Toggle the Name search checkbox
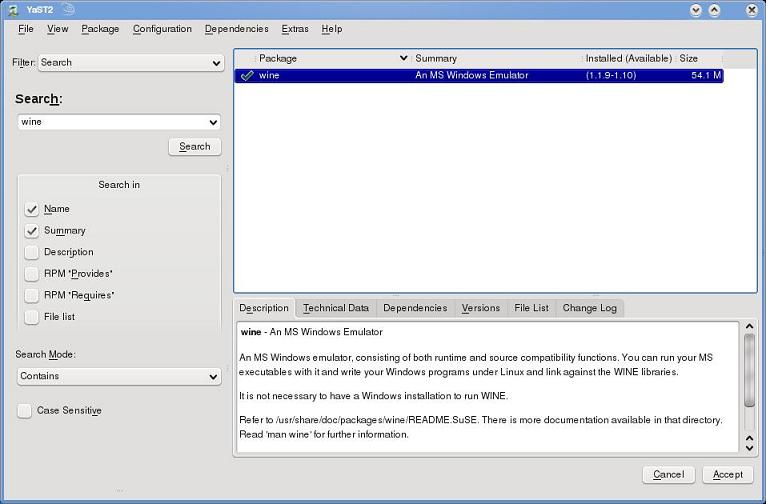The image size is (766, 504). tap(32, 209)
